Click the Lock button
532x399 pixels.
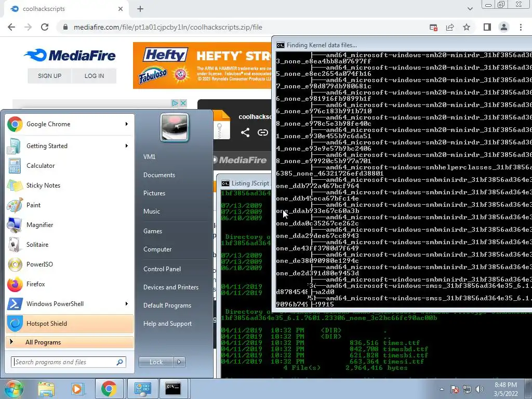click(x=156, y=362)
